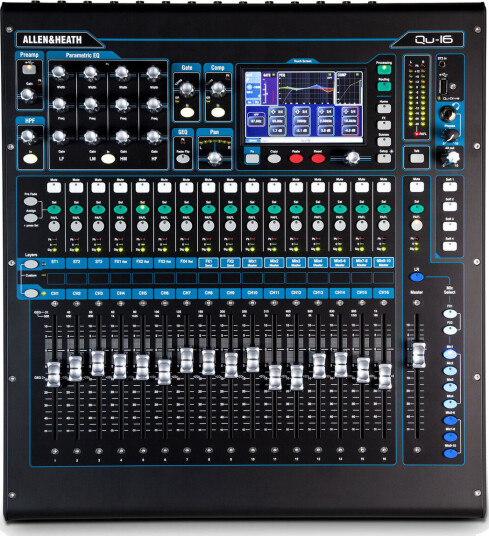Image resolution: width=489 pixels, height=536 pixels.
Task: Grab the channel 10 fader
Action: click(253, 360)
